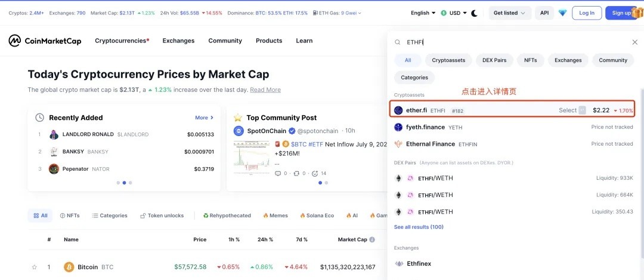Expand the Get listed dropdown
The image size is (644, 280).
tap(510, 13)
